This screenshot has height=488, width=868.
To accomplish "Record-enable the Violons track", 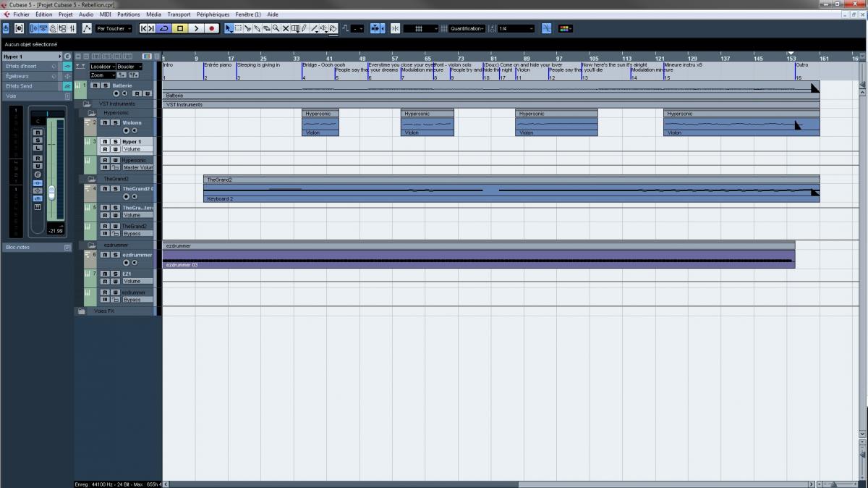I will point(126,131).
